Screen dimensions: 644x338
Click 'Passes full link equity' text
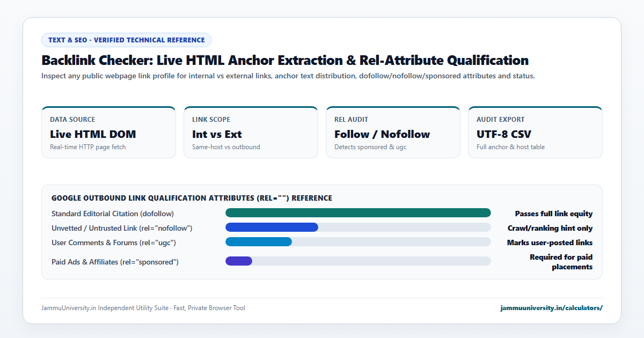(x=554, y=214)
